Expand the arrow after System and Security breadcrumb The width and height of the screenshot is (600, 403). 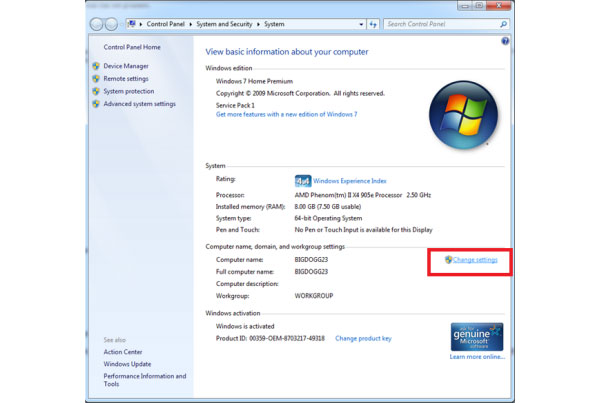coord(258,24)
